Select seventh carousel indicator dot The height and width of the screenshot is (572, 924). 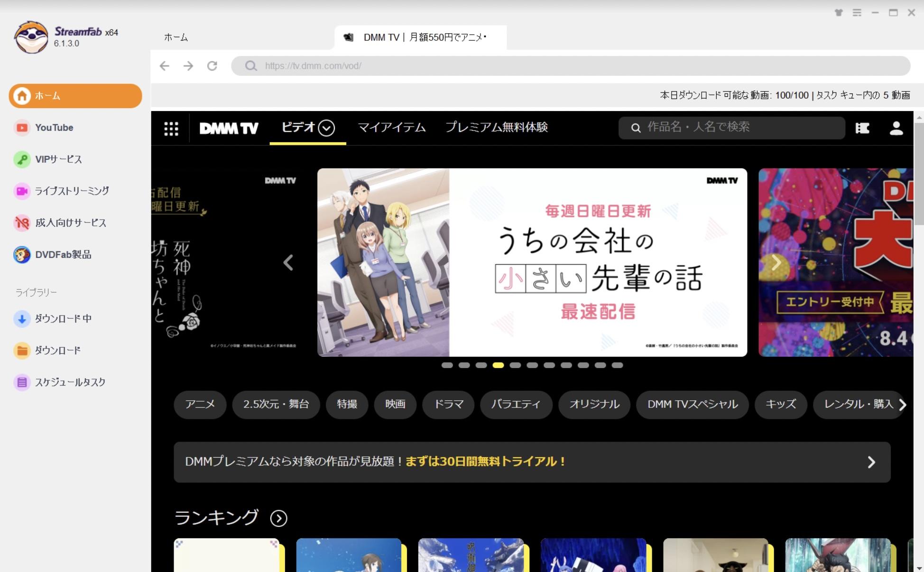(x=549, y=365)
